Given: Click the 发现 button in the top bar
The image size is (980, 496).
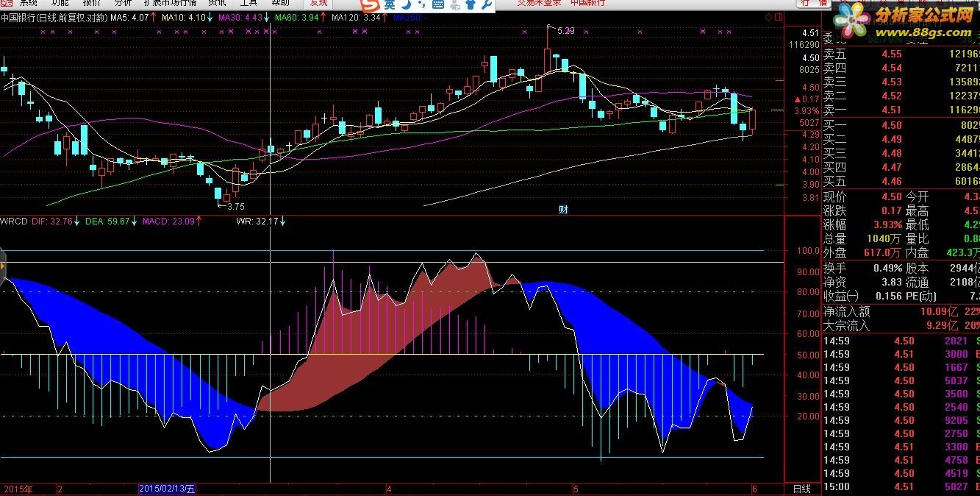Looking at the screenshot, I should [318, 3].
